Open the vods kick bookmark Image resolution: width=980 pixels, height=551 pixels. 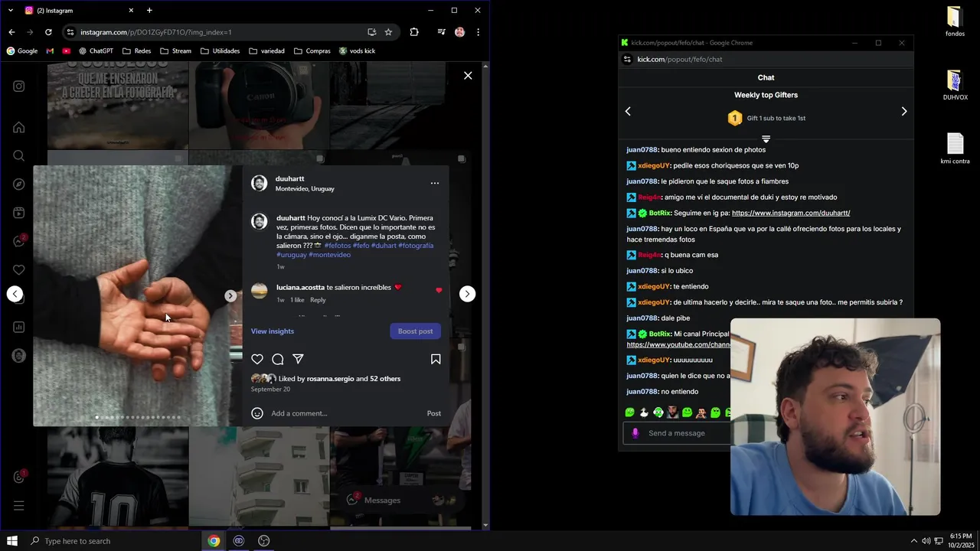point(357,51)
